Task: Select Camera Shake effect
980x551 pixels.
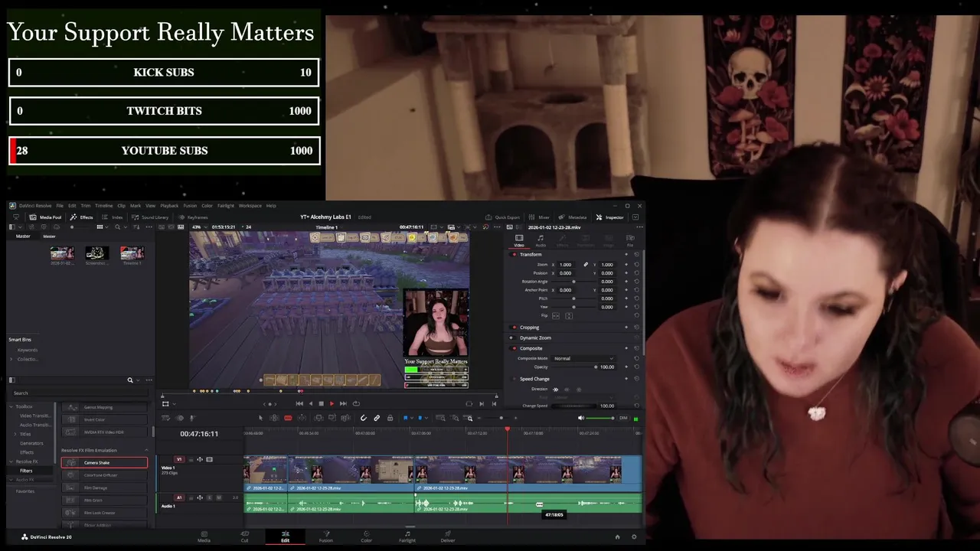Action: (x=104, y=462)
